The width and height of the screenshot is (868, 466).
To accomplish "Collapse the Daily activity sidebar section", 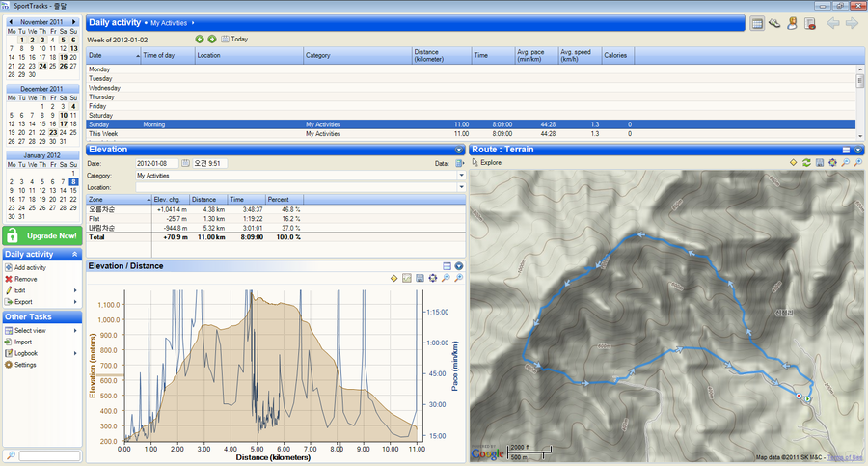I will 74,255.
